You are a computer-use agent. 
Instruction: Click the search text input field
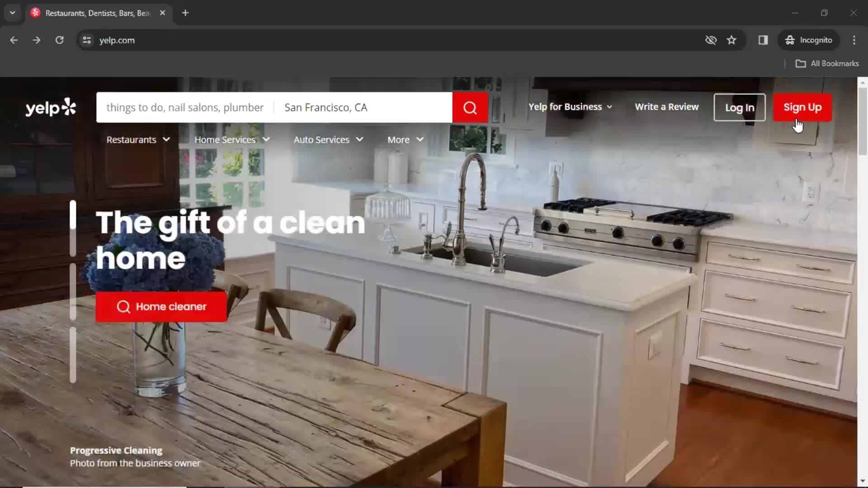[185, 107]
